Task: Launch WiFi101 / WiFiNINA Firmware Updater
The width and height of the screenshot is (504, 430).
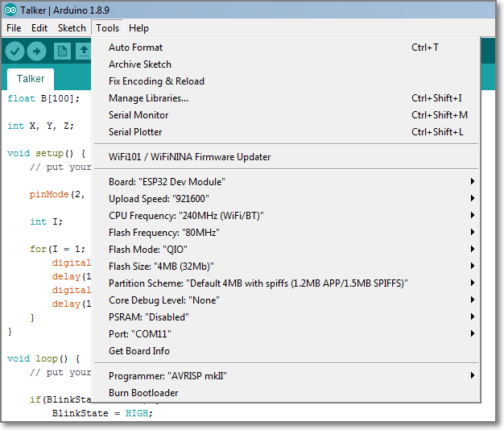Action: 286,157
